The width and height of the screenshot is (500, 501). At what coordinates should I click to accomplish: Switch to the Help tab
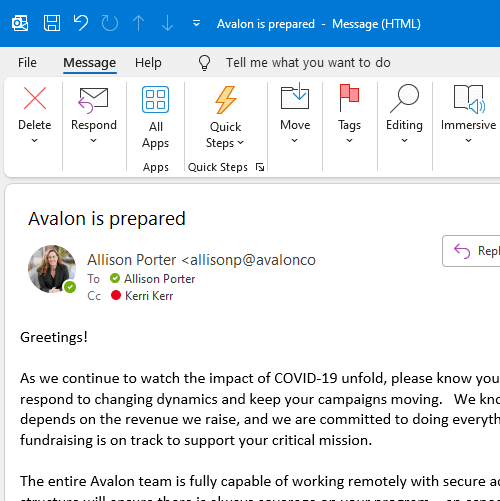[x=148, y=62]
